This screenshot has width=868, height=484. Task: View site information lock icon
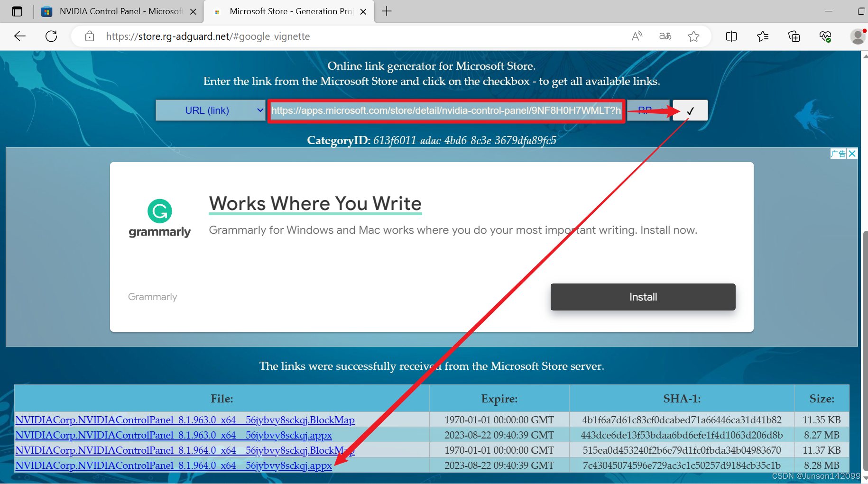89,36
